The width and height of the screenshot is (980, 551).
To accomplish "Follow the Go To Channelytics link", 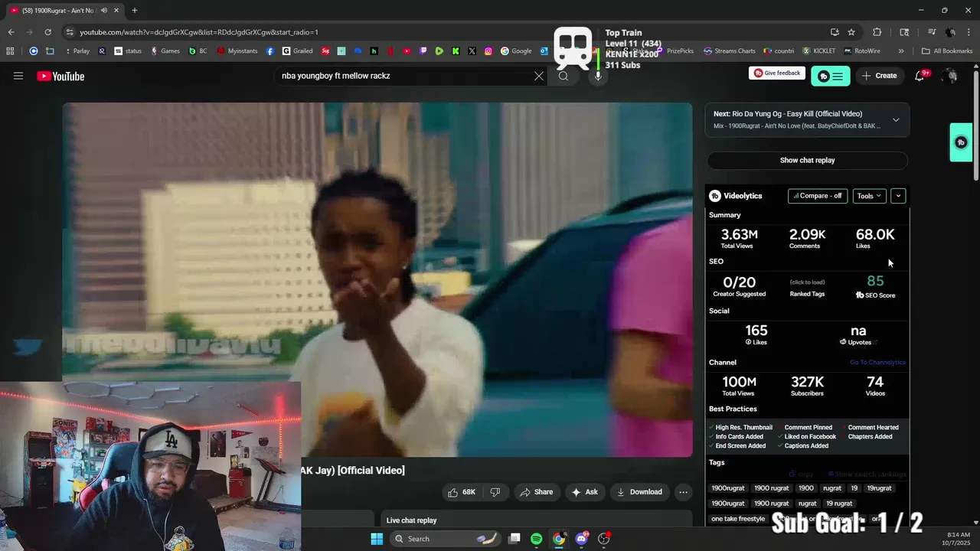I will [x=877, y=363].
